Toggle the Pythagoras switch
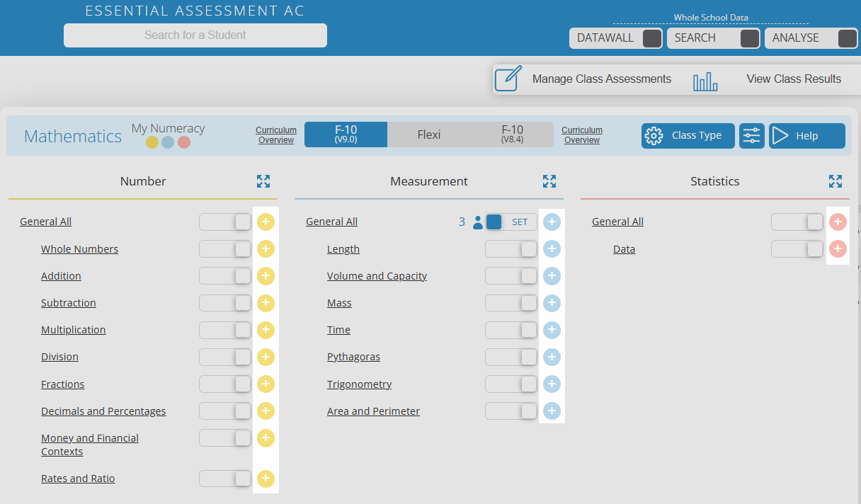This screenshot has height=504, width=861. pos(511,357)
